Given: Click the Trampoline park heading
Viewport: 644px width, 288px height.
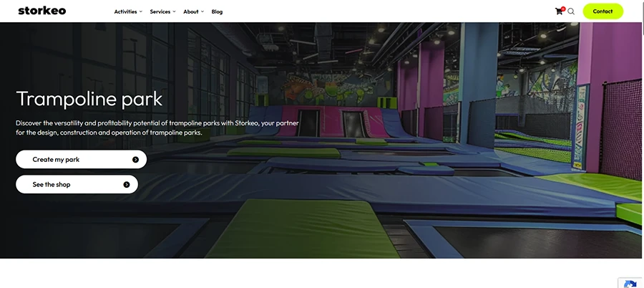Looking at the screenshot, I should (x=89, y=99).
